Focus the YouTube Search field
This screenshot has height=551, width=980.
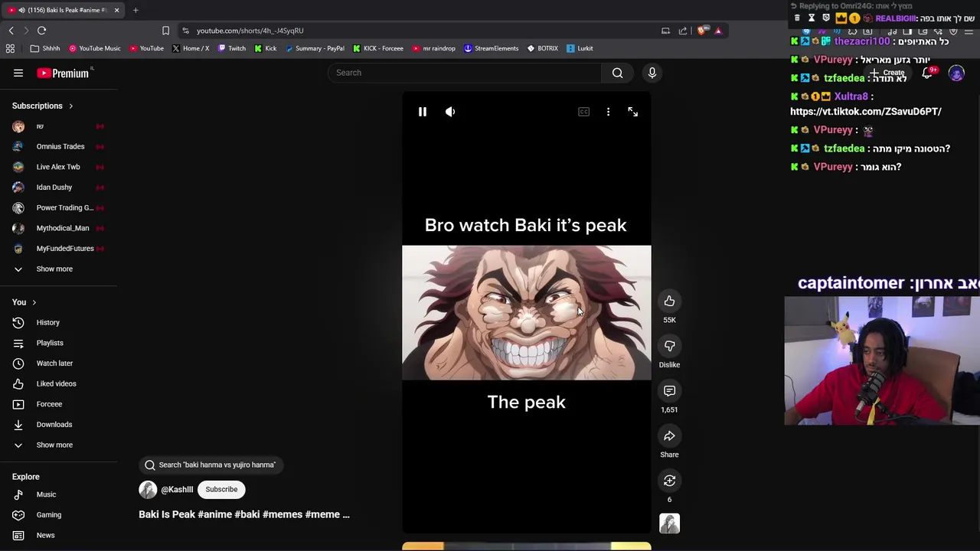[465, 73]
